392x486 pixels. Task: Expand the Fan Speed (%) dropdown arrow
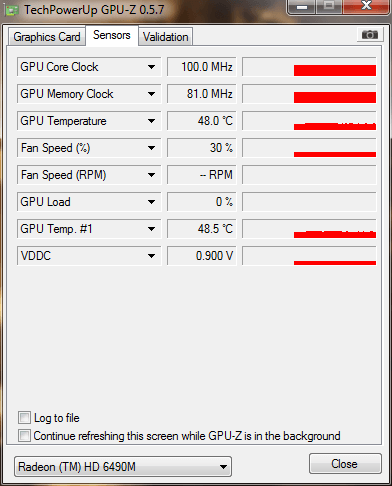[x=151, y=148]
